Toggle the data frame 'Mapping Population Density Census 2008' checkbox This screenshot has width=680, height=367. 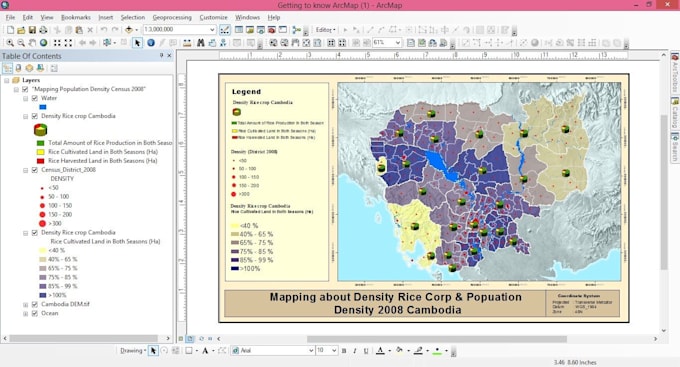[25, 89]
